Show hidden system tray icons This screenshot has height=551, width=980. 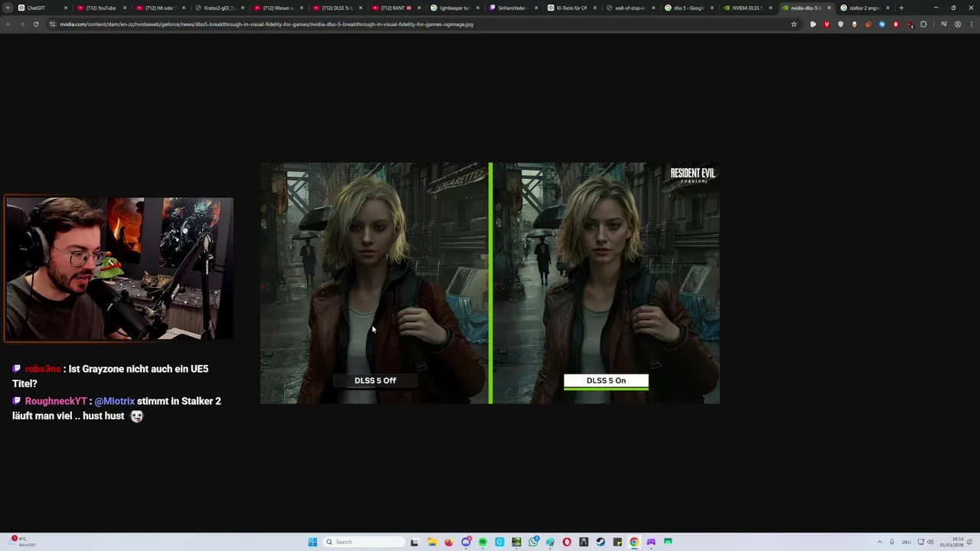click(880, 542)
